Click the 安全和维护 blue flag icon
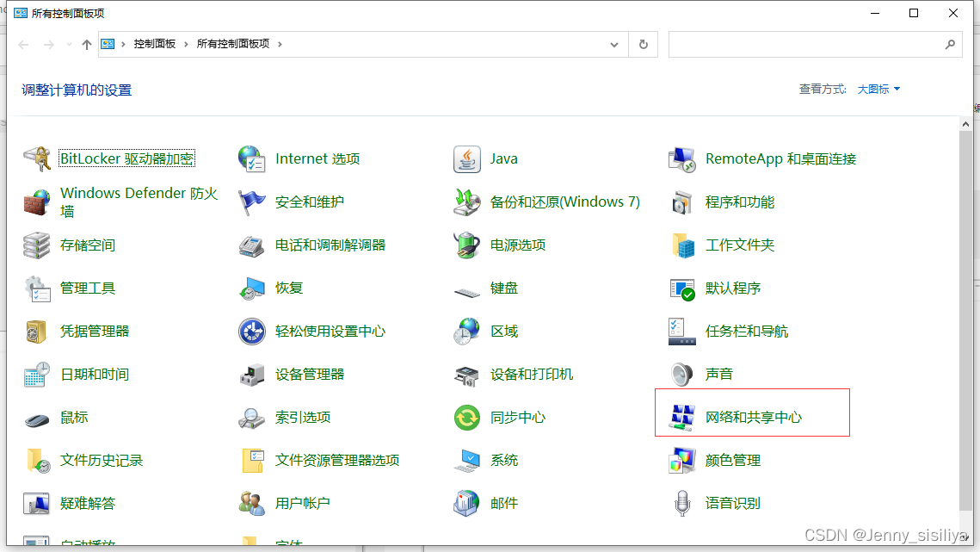 click(252, 202)
